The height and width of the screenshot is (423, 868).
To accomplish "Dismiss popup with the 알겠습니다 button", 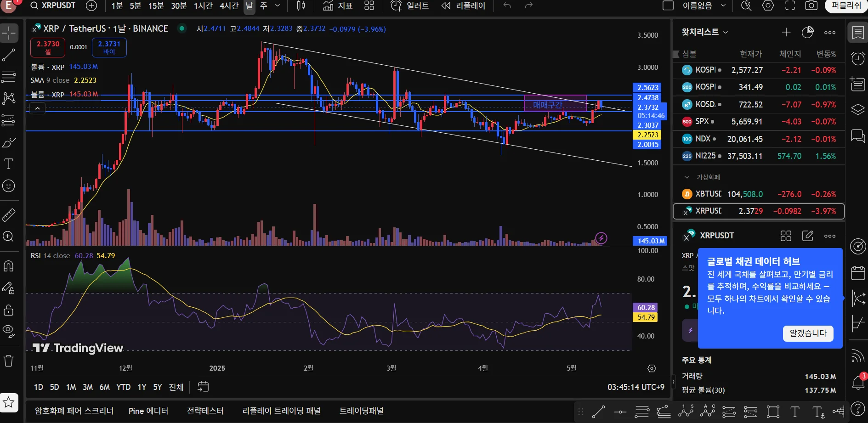I will 808,333.
